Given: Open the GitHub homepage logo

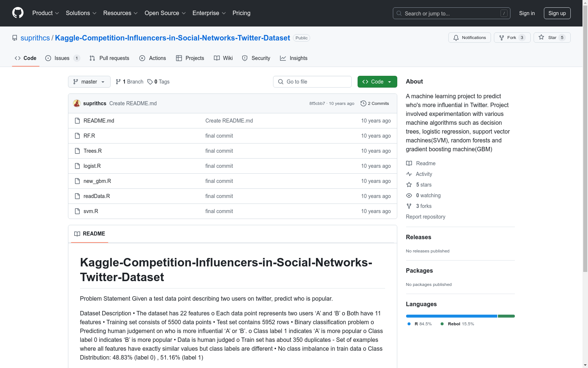Looking at the screenshot, I should coord(18,13).
